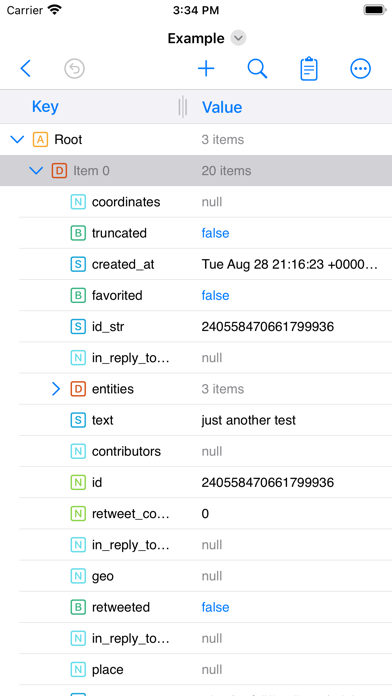This screenshot has width=392, height=696.
Task: Tap the 'Tue Aug 28 21:16:23 +0000…' value
Action: pos(289,265)
